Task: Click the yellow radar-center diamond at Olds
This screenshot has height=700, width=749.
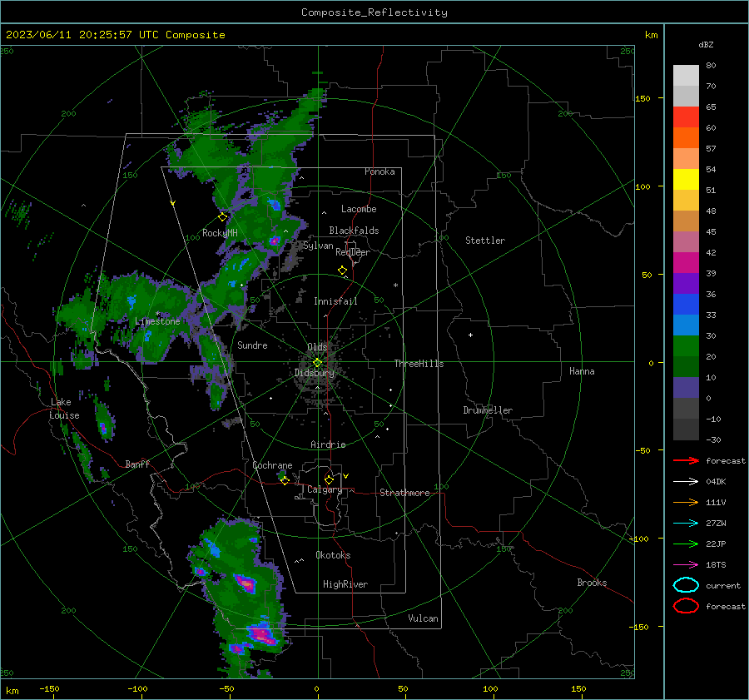Action: click(x=317, y=363)
